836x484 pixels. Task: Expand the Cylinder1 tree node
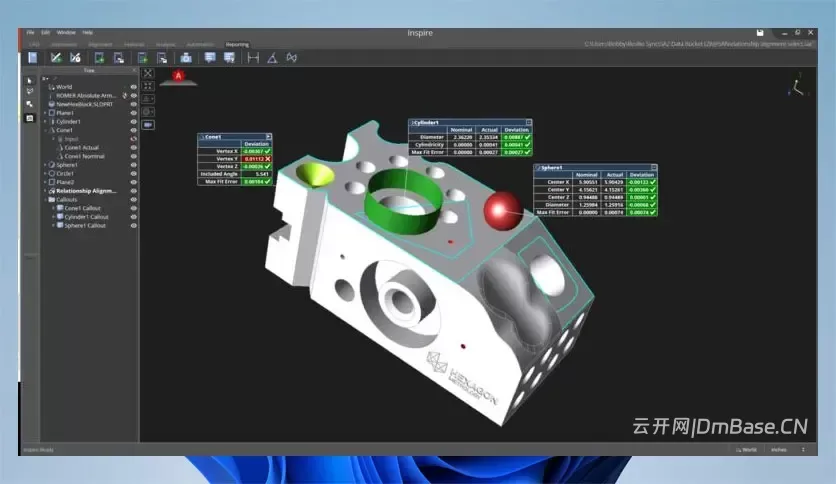coord(45,122)
